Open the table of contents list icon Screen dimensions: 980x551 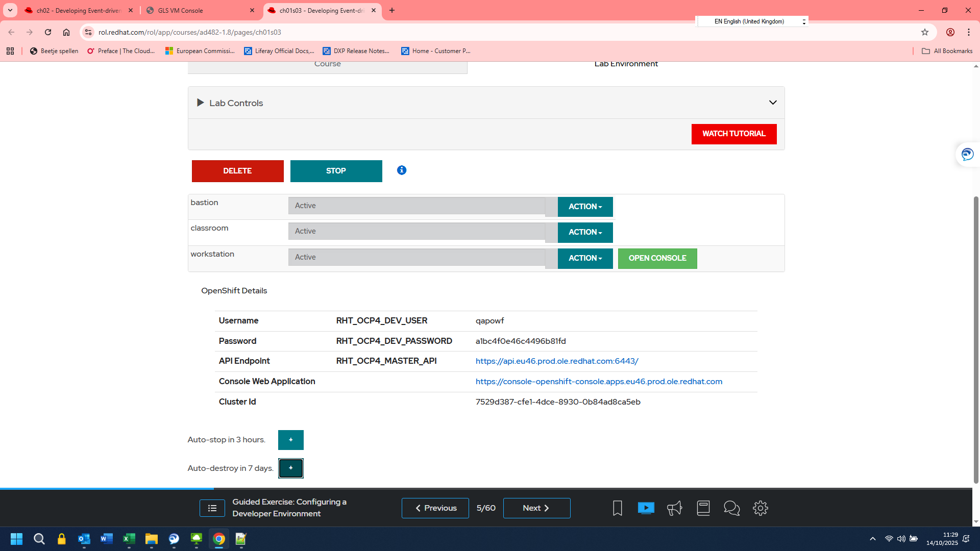212,508
